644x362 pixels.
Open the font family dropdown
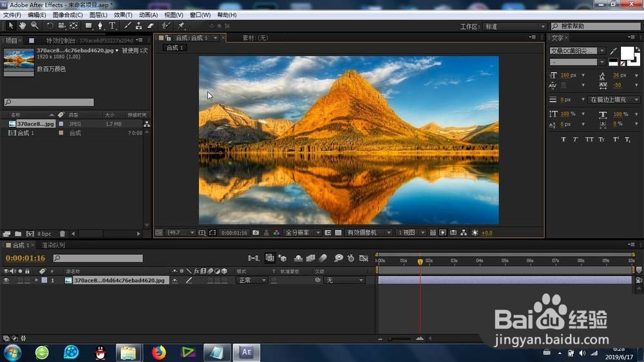pyautogui.click(x=577, y=51)
